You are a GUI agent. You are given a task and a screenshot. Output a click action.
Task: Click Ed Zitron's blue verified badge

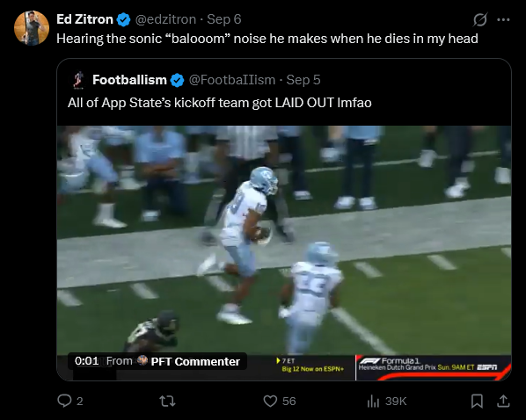click(x=123, y=20)
